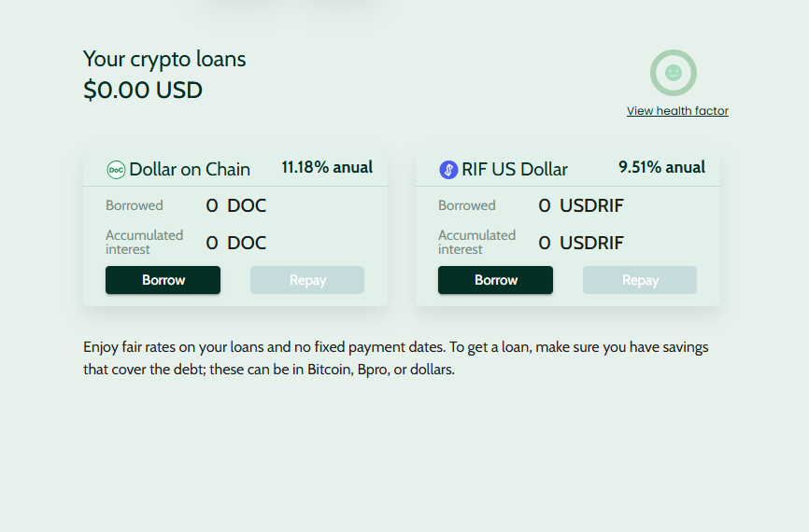Click the 11.18% anual interest rate
Screen dimensions: 809x532
tap(327, 168)
